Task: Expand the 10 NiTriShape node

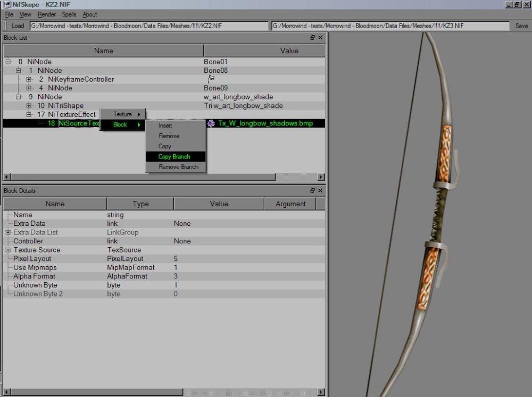Action: coord(29,106)
